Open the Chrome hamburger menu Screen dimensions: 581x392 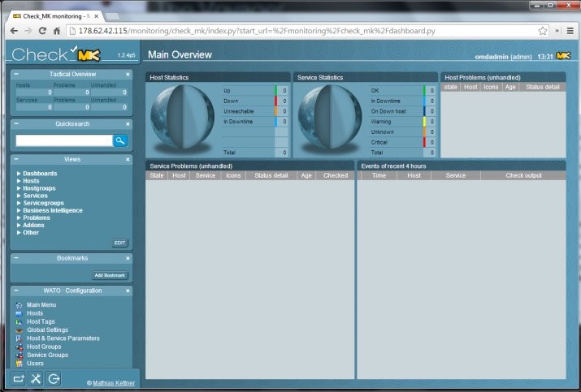coord(569,31)
